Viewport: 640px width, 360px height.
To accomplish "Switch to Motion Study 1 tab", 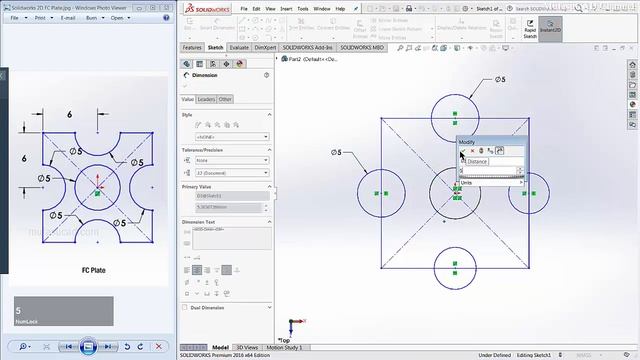I will click(x=284, y=347).
